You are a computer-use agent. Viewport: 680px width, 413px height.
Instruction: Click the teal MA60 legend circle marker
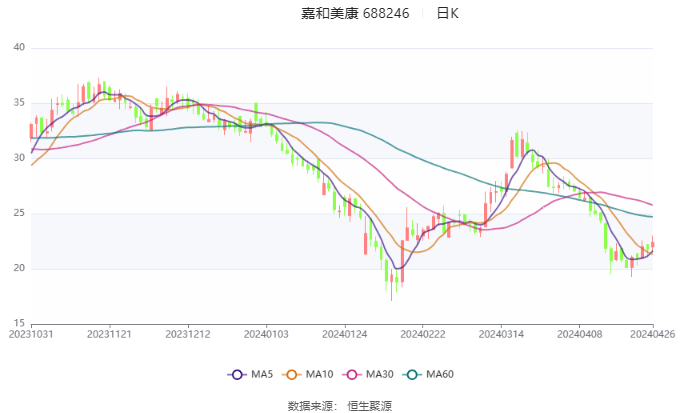(411, 374)
